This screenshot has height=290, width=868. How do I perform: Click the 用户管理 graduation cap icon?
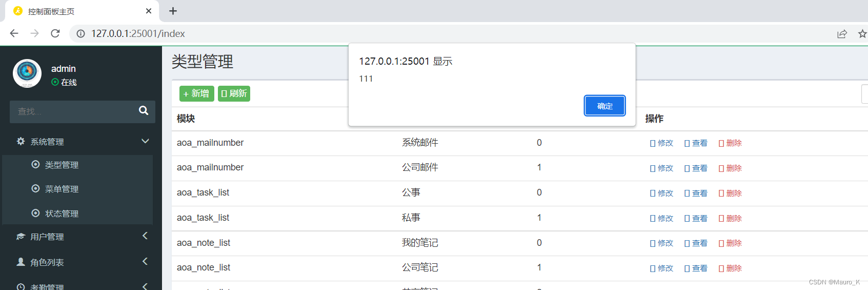(21, 237)
